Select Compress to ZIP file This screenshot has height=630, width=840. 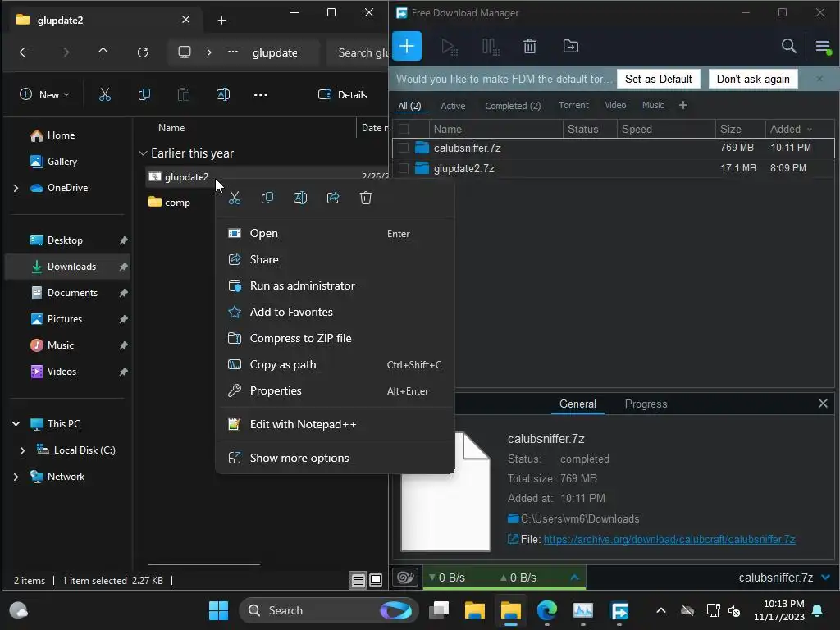(x=335, y=339)
